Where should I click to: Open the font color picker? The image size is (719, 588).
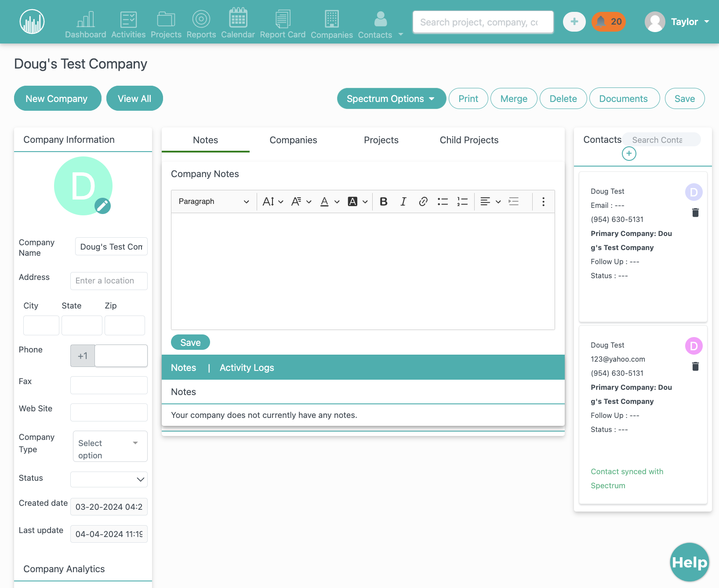[x=330, y=201]
